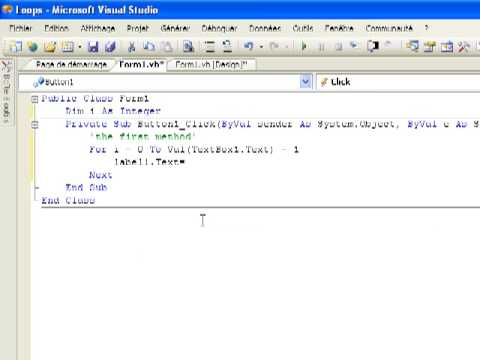Click the Cut scissors icon

pos(132,47)
